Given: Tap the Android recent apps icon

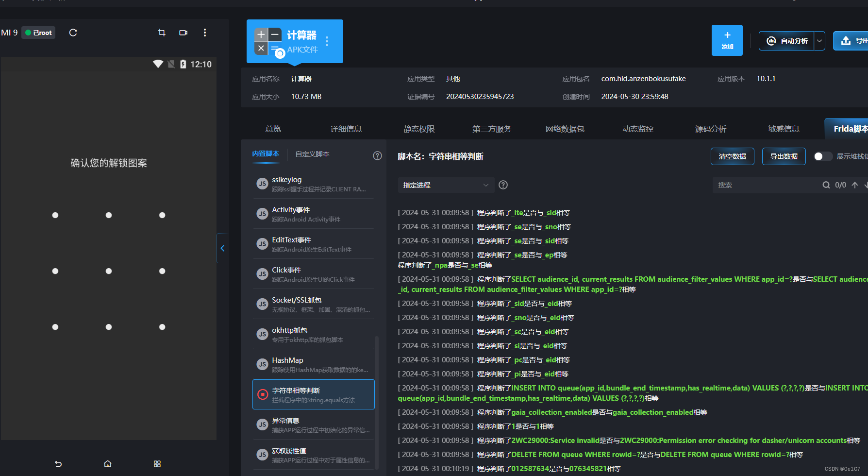Looking at the screenshot, I should [157, 464].
